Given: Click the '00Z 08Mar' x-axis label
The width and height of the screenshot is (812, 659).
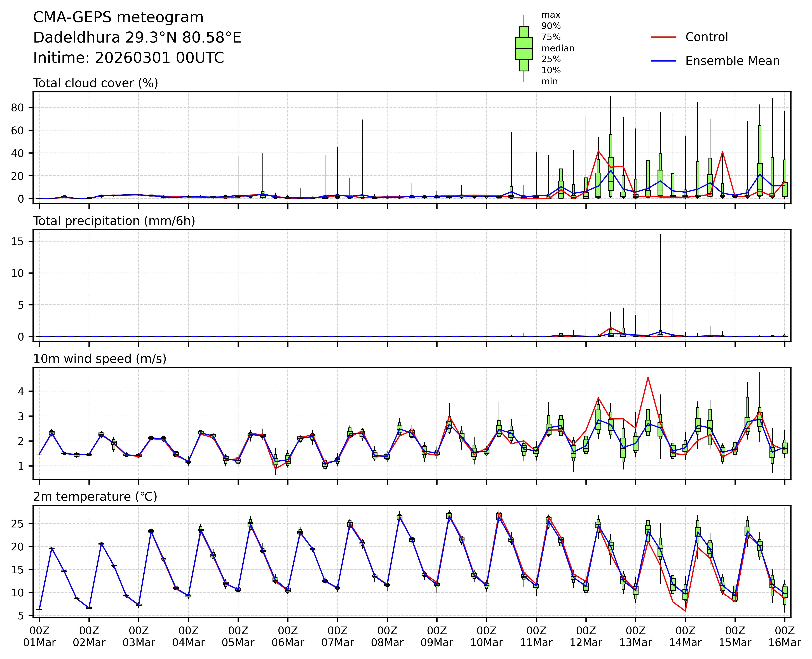Looking at the screenshot, I should (387, 637).
